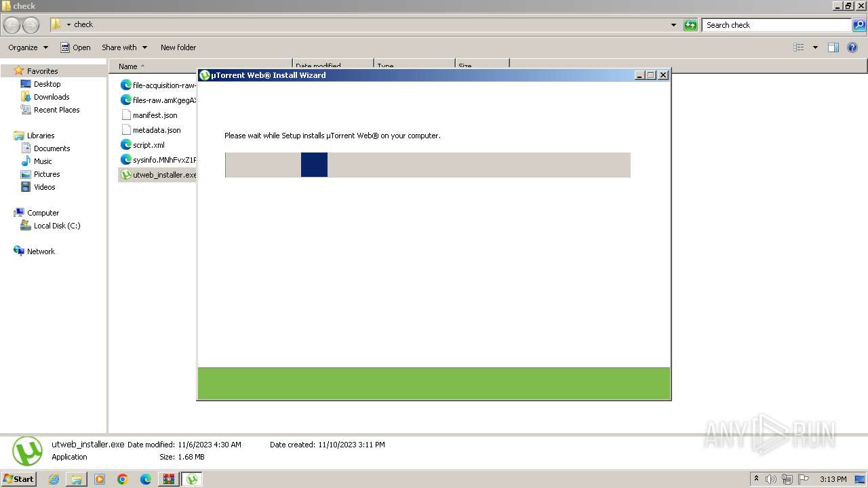The image size is (868, 488).
Task: Select Network in the navigation pane
Action: (x=41, y=251)
